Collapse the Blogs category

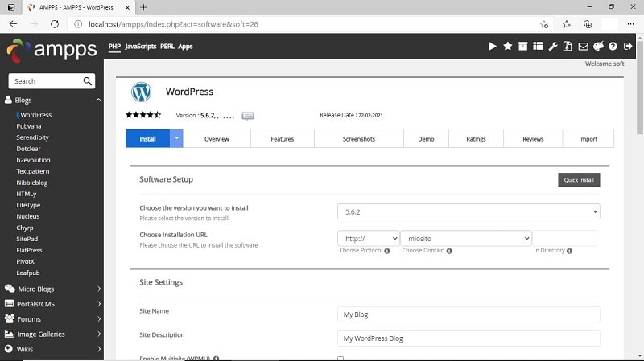point(98,100)
